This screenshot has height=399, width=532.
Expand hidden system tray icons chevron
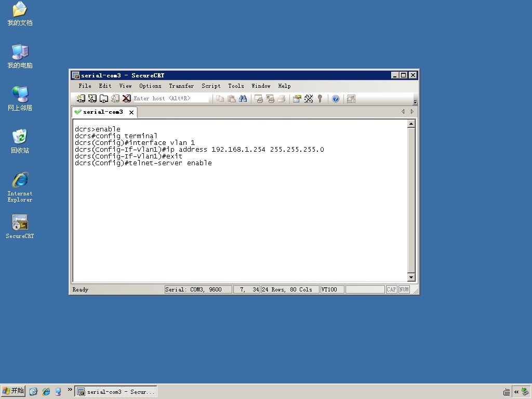click(516, 392)
